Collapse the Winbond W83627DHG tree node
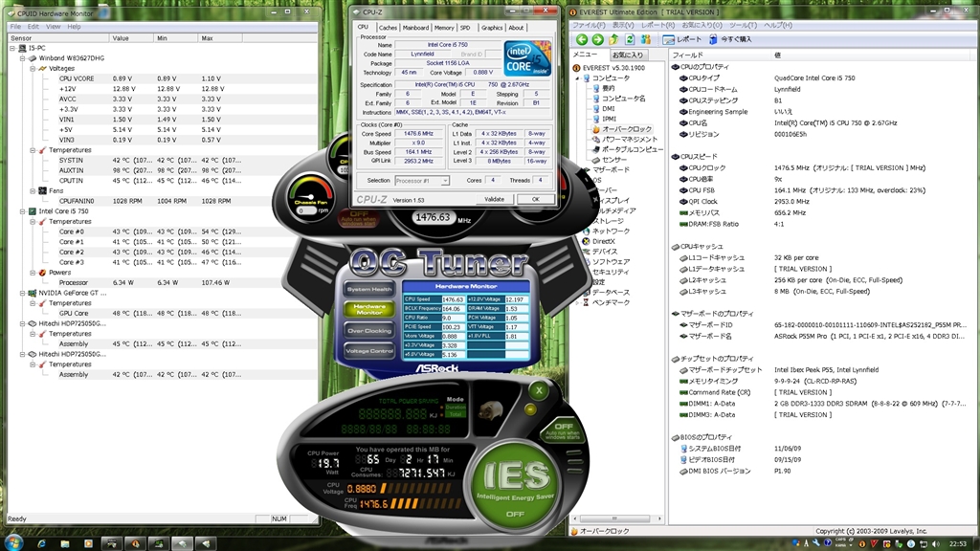The width and height of the screenshot is (980, 551). (23, 57)
